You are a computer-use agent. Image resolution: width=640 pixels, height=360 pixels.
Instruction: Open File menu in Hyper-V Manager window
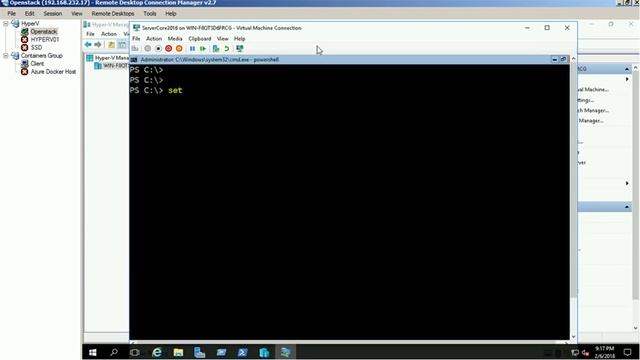[90, 34]
